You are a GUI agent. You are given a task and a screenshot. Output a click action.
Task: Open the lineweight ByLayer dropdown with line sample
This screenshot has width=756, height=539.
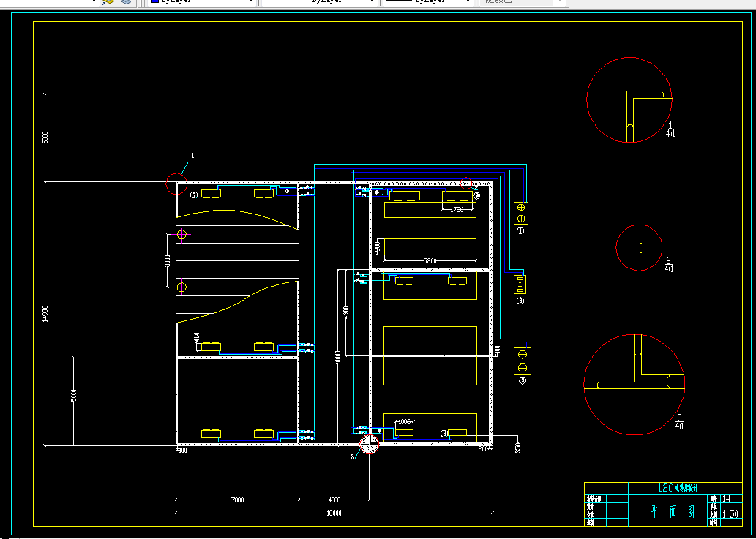(x=427, y=2)
